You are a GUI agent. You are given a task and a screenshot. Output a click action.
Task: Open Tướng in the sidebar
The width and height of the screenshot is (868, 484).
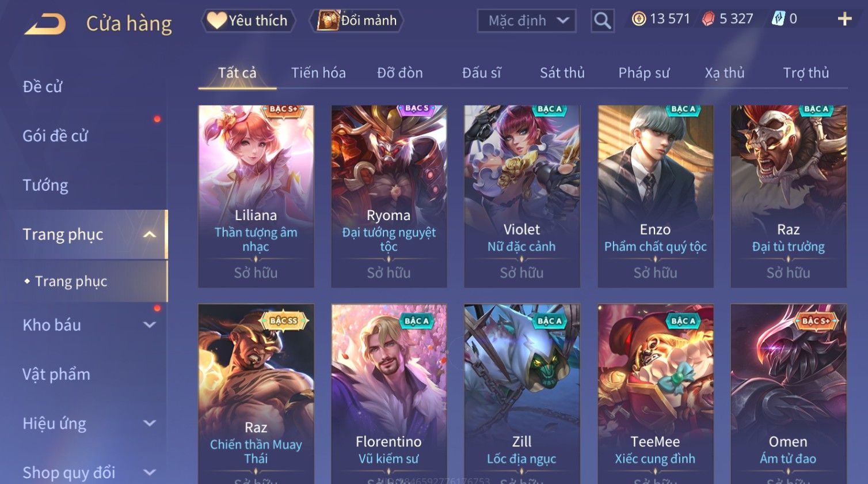(45, 186)
